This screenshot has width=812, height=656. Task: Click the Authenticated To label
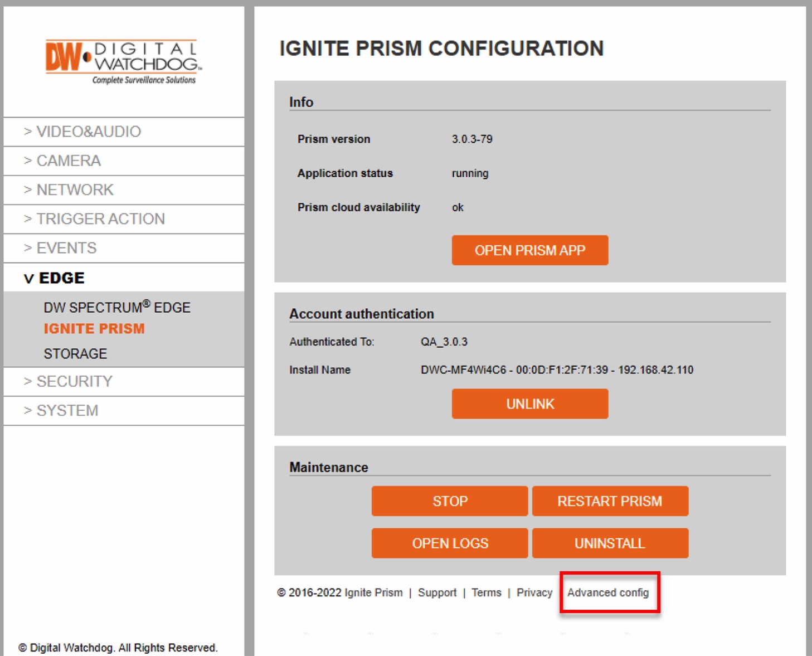tap(332, 342)
